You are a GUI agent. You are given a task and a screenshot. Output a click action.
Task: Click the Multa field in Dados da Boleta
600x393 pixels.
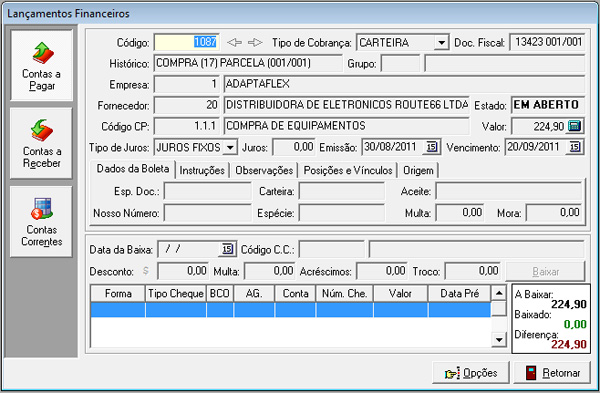460,213
